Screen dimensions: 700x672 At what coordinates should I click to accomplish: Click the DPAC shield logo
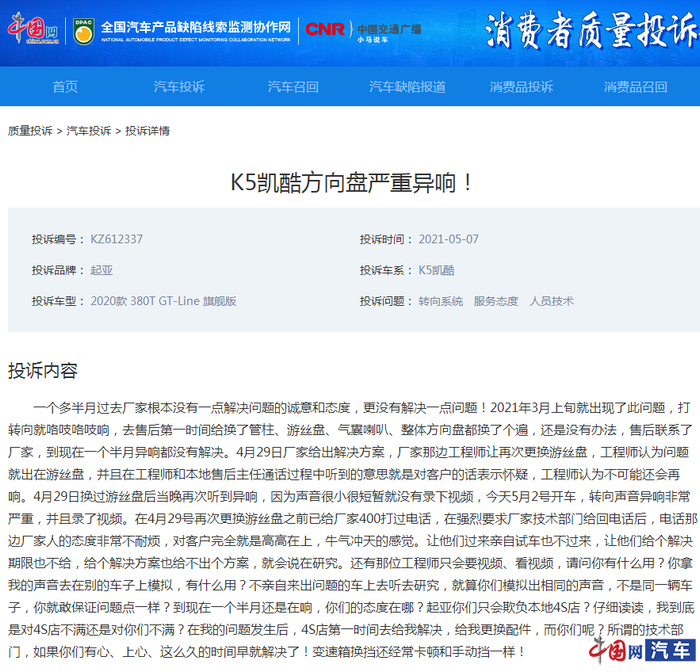coord(83,30)
